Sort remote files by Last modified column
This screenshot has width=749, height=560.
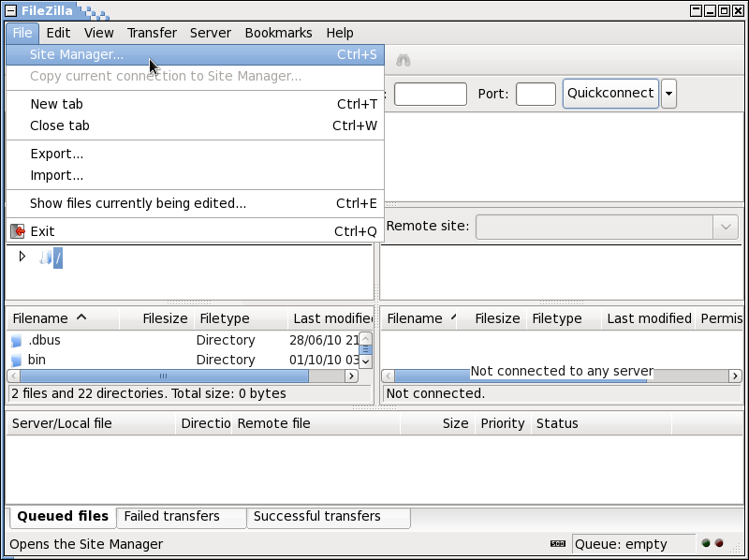pos(649,318)
